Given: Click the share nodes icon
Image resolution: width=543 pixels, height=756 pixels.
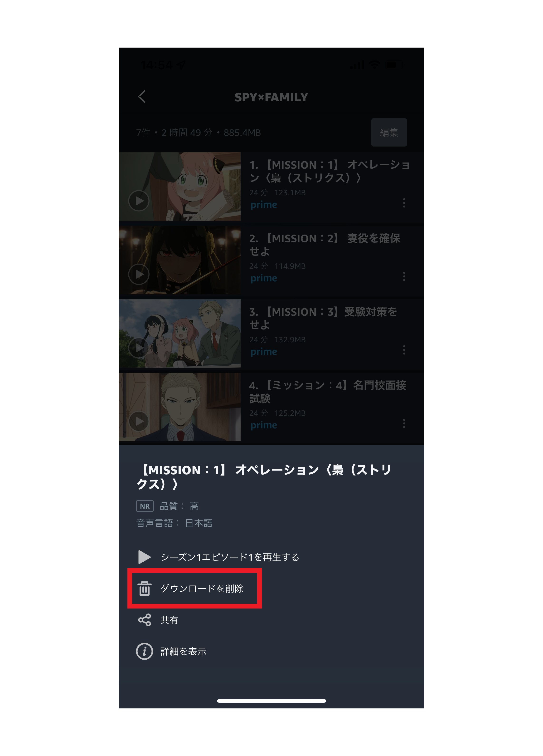Looking at the screenshot, I should (145, 620).
